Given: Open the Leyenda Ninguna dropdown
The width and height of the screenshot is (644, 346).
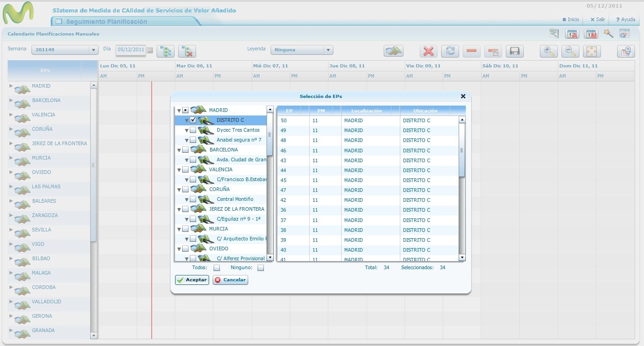Looking at the screenshot, I should 302,50.
